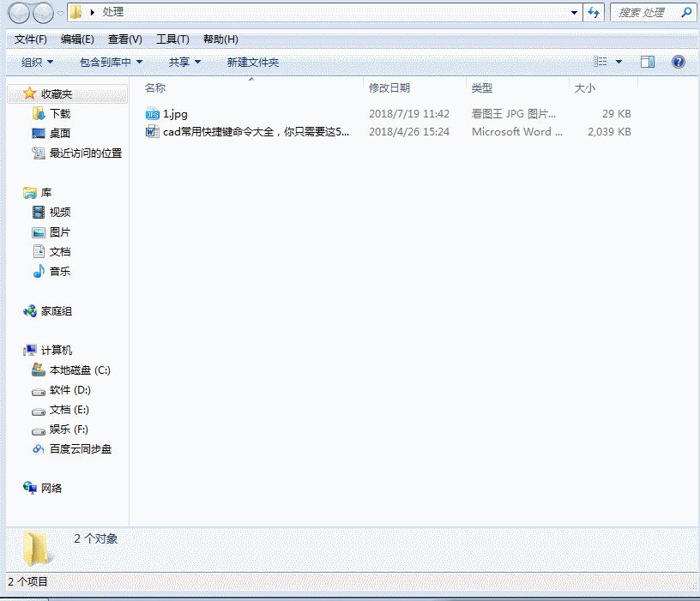
Task: Open the 娱乐 (F:) drive
Action: [x=69, y=430]
